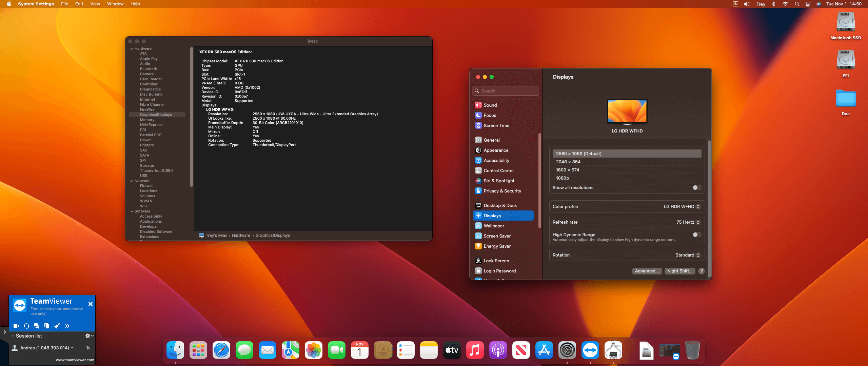Start video in TeamViewer panel
The height and width of the screenshot is (366, 868).
[x=16, y=326]
